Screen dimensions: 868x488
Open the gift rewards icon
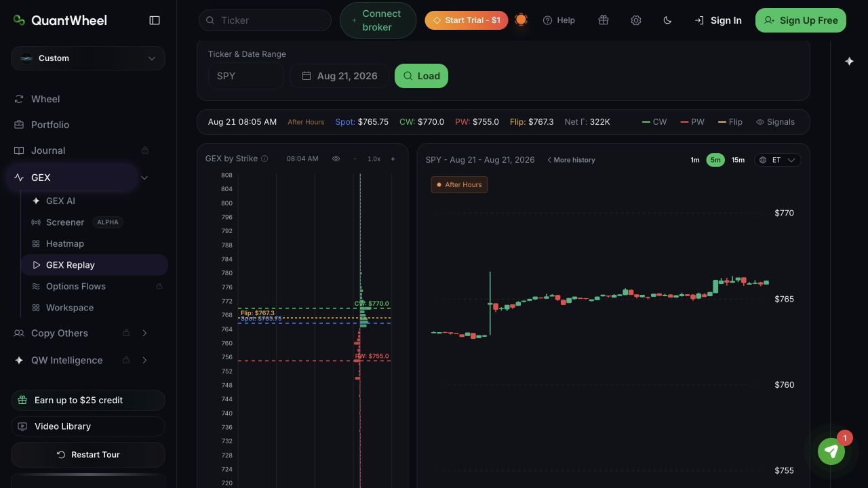click(x=604, y=20)
